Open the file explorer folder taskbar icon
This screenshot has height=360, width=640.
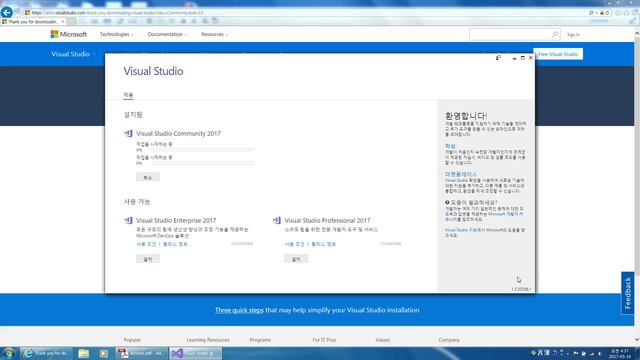84,353
